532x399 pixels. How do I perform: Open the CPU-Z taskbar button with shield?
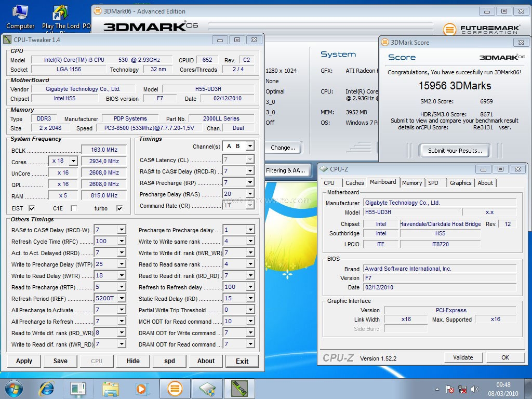(x=207, y=389)
